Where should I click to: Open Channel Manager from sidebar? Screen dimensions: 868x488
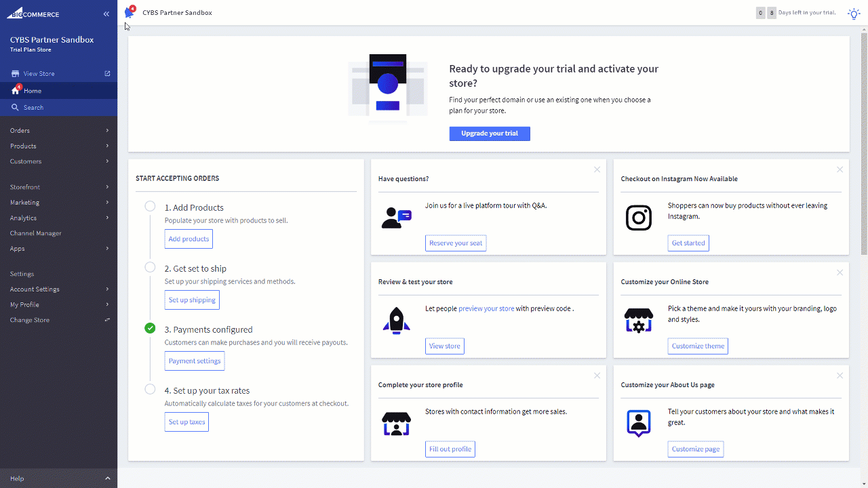[x=36, y=233]
